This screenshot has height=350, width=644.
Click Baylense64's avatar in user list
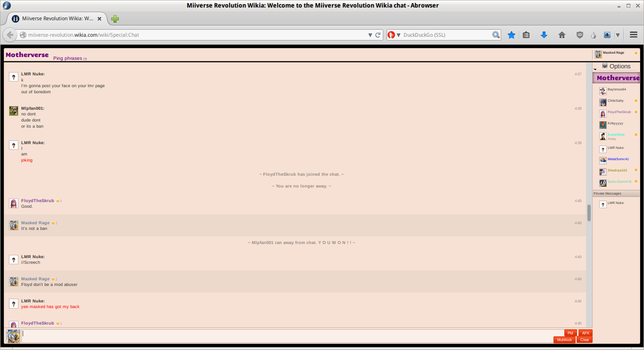[603, 91]
